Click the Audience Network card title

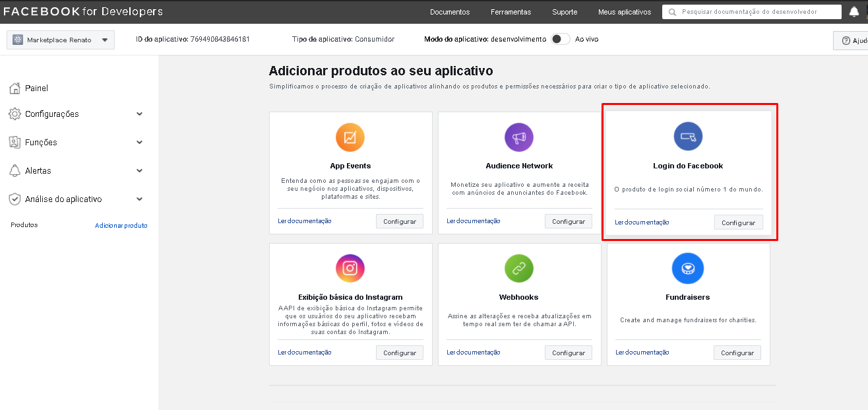(x=519, y=166)
